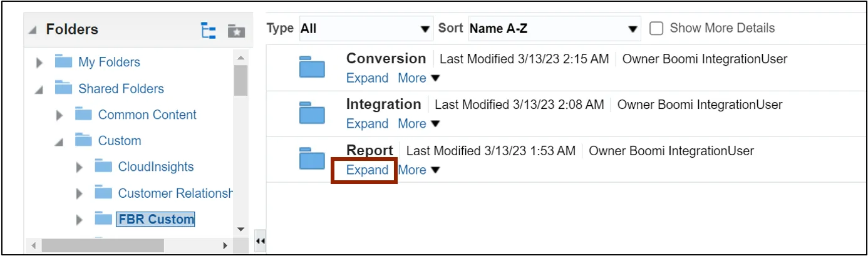Click the Report folder icon
The height and width of the screenshot is (256, 868).
coord(312,160)
